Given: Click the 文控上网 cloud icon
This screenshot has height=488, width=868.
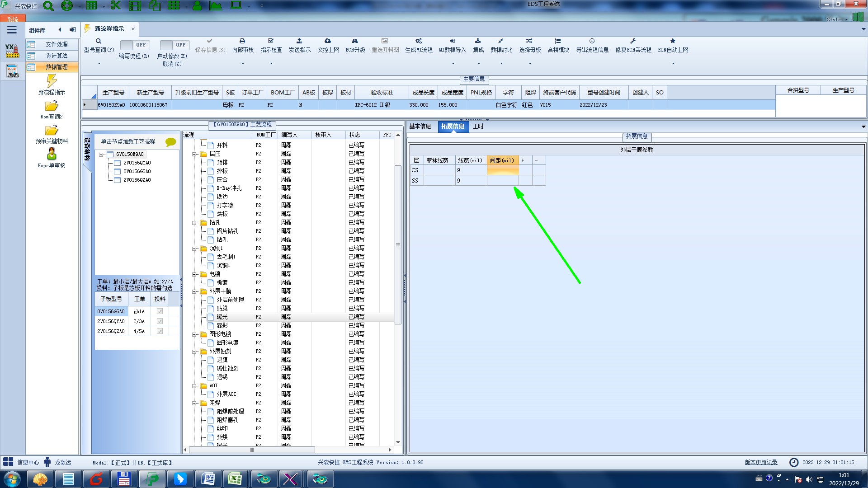Looking at the screenshot, I should (328, 41).
